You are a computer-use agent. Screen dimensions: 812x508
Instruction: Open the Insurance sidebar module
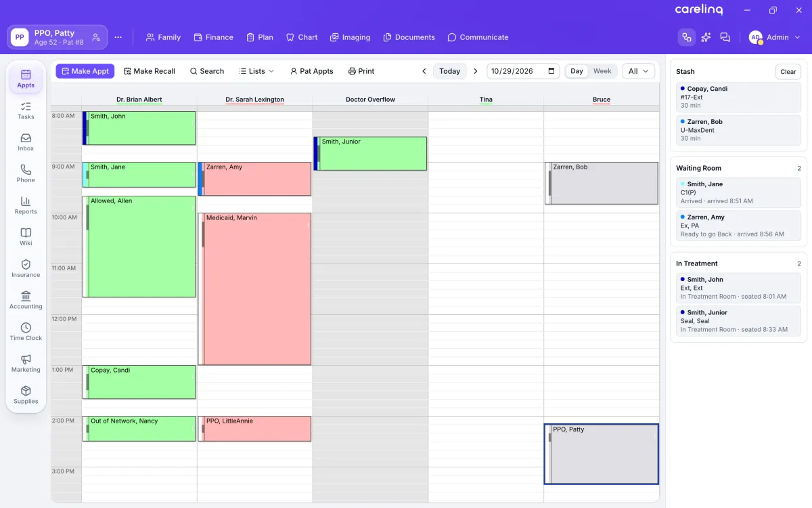[x=26, y=269]
